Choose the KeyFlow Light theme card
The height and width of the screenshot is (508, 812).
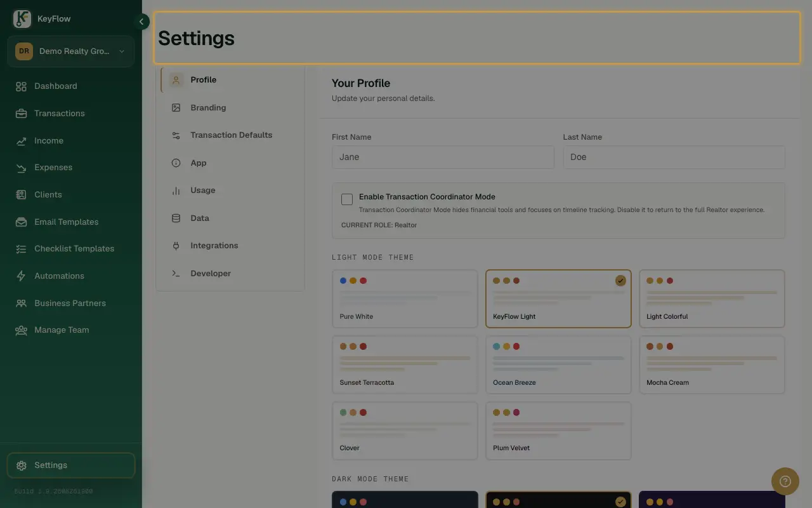pyautogui.click(x=558, y=298)
